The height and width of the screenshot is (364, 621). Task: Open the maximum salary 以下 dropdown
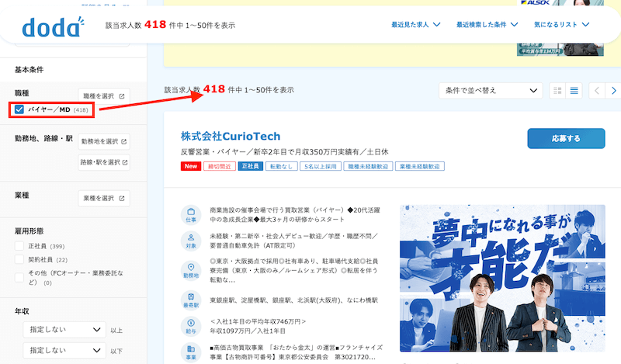click(64, 350)
